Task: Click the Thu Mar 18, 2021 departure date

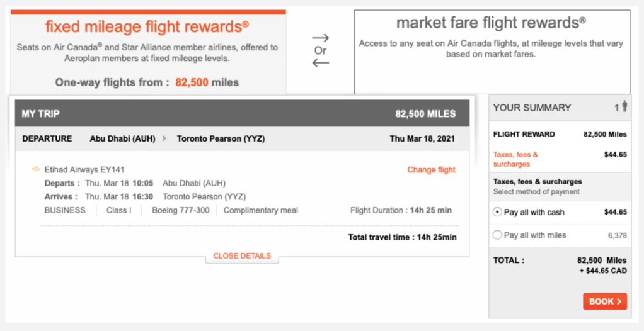Action: tap(422, 138)
